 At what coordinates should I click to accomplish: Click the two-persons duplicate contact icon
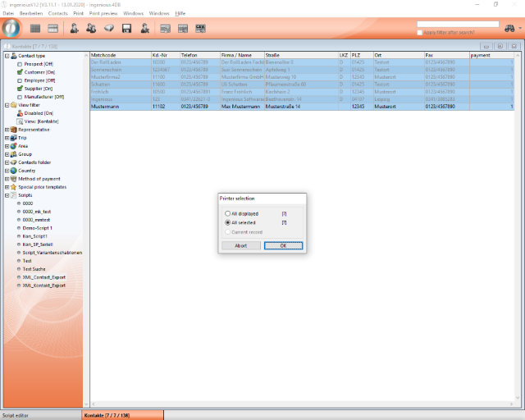(x=91, y=29)
